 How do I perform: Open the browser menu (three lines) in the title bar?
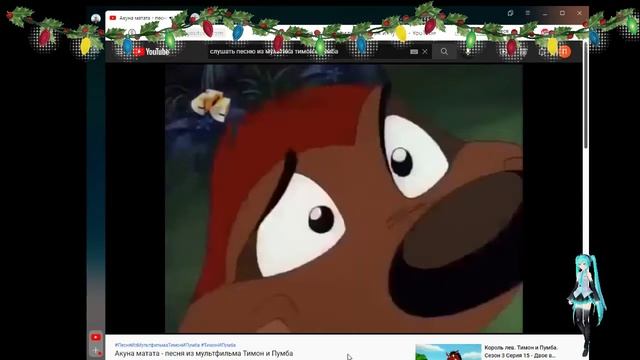click(x=528, y=13)
